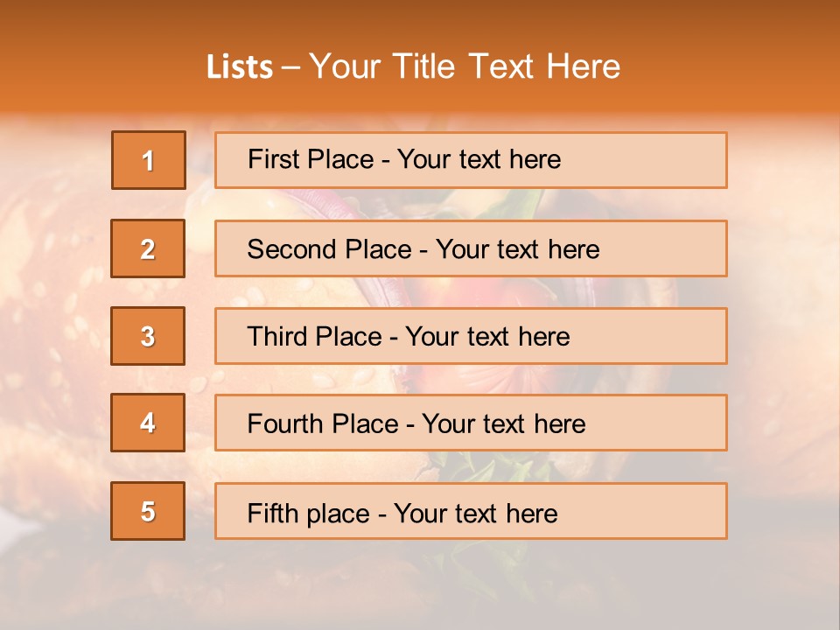Click the bold word 'Lists' in title
The height and width of the screenshot is (630, 840).
(x=240, y=67)
